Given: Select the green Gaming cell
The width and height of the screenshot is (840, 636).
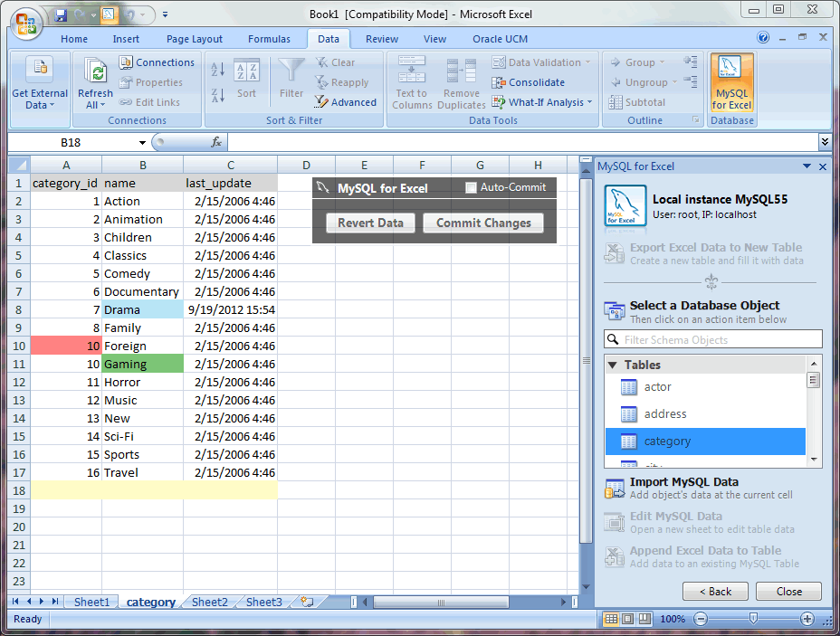Looking at the screenshot, I should [142, 364].
